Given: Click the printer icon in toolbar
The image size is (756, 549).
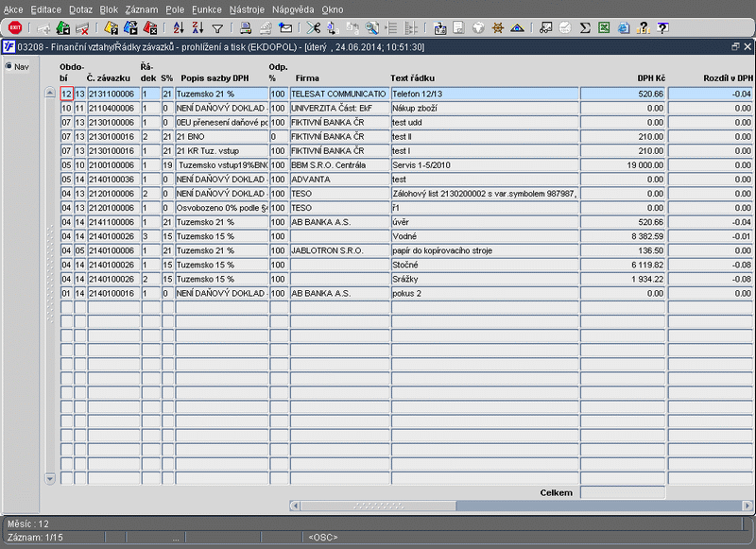Looking at the screenshot, I should tap(246, 28).
